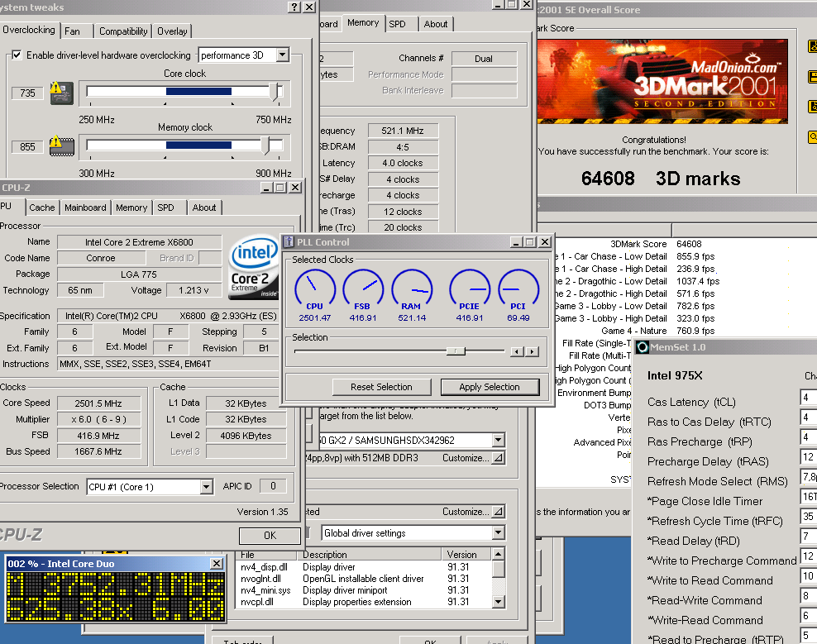This screenshot has width=817, height=644.
Task: Click the Level 2 cache value 4096 KBytes
Action: coord(246,436)
